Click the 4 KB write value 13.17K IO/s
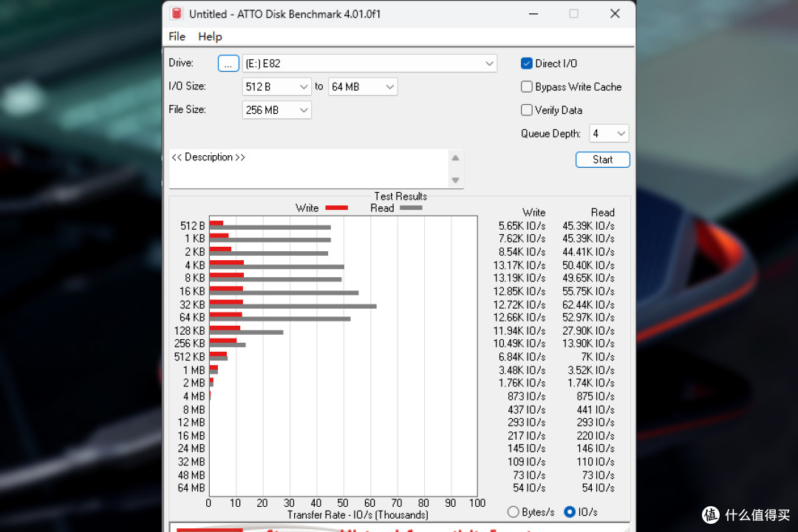798x532 pixels. pyautogui.click(x=519, y=266)
